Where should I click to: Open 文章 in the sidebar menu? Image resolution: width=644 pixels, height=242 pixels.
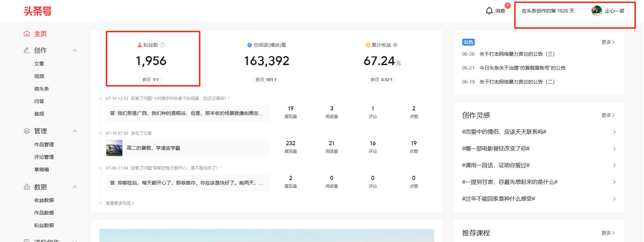(39, 64)
